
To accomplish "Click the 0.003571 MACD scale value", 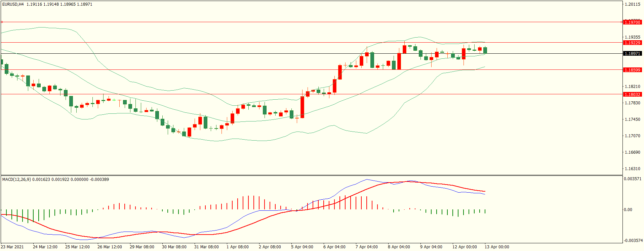I will click(633, 179).
